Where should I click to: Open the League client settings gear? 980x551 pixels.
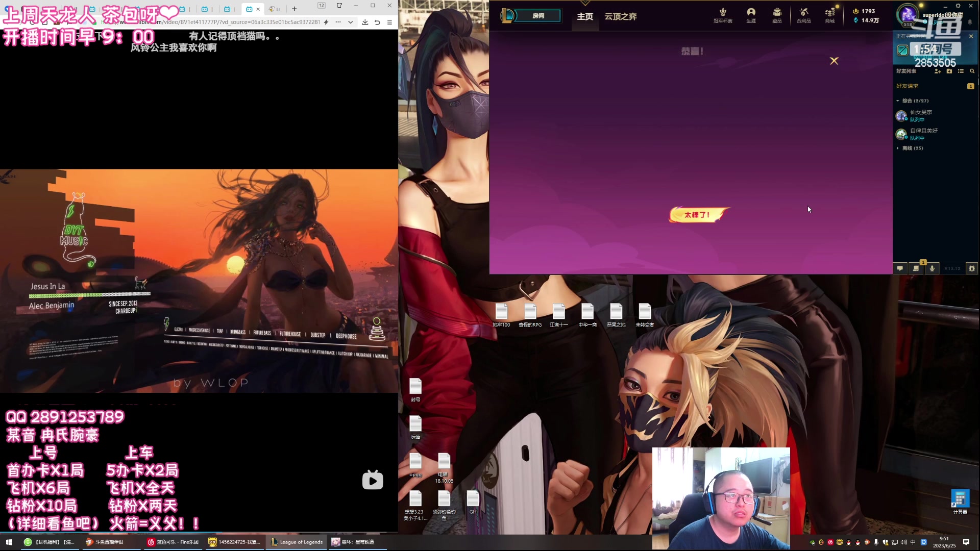tap(958, 6)
